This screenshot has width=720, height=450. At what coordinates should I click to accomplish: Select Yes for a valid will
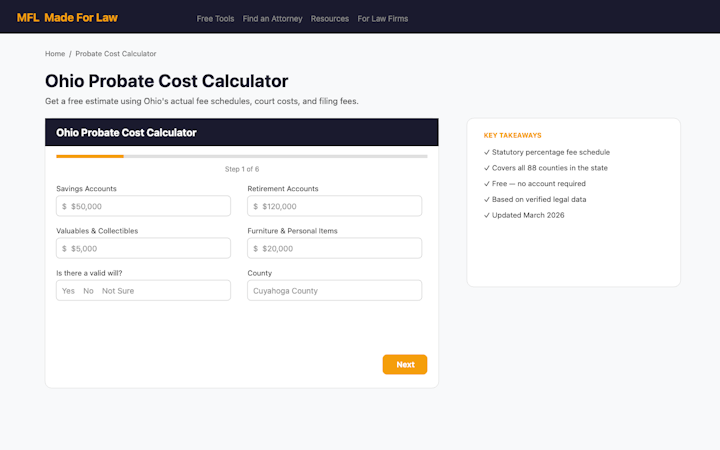click(68, 291)
